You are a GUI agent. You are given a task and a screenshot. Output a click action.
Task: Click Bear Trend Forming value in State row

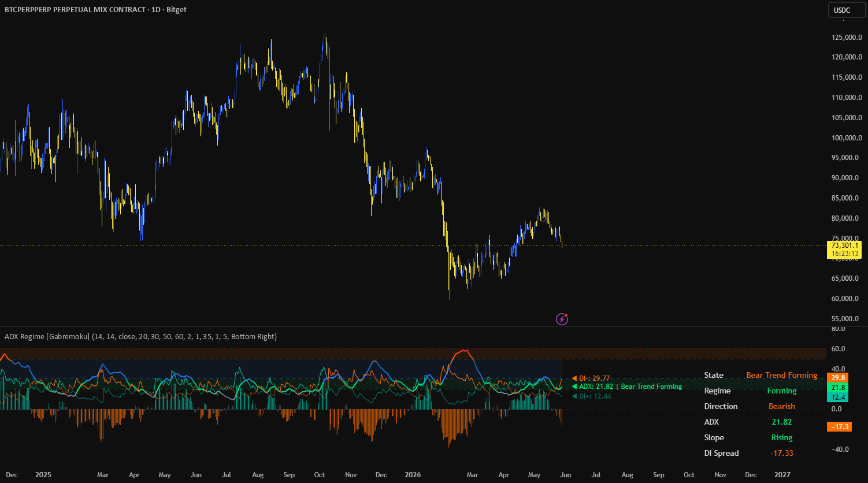782,376
